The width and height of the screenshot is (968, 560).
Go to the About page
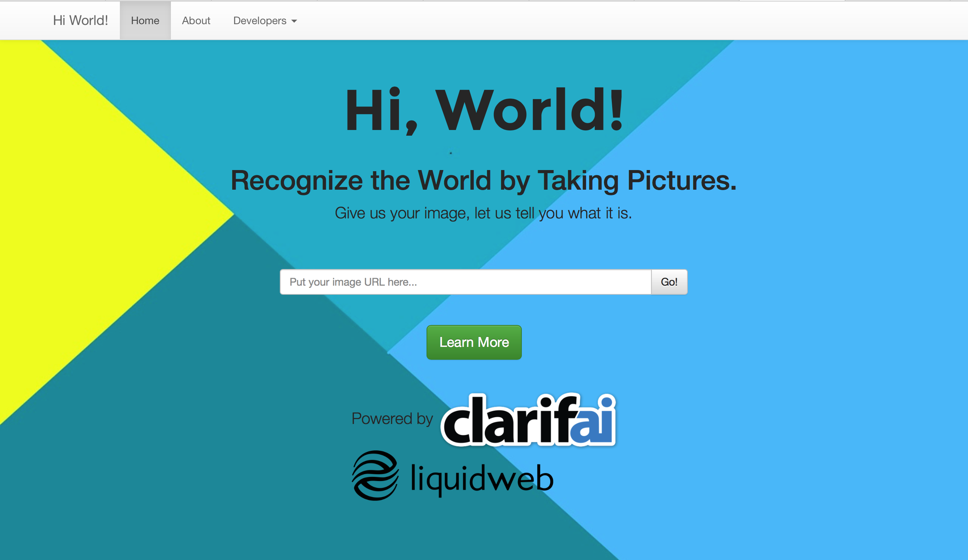[x=196, y=20]
